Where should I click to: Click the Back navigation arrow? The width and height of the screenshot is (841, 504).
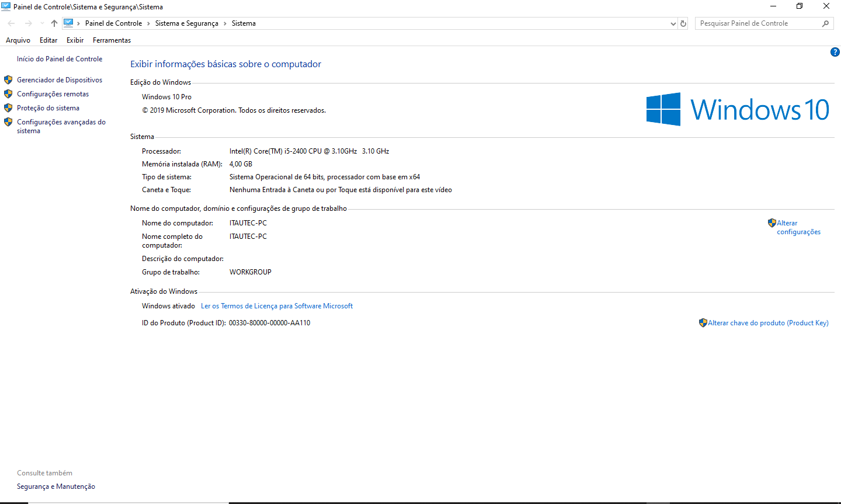pos(11,23)
